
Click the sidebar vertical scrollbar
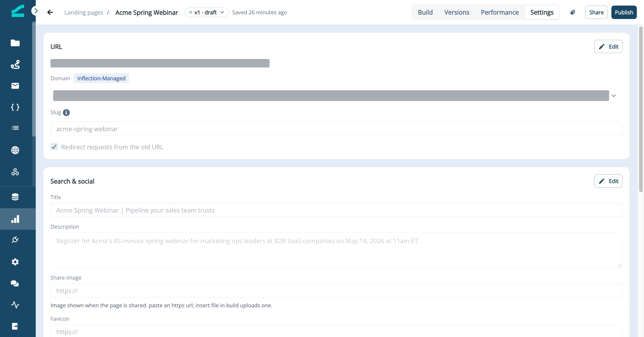[x=34, y=79]
